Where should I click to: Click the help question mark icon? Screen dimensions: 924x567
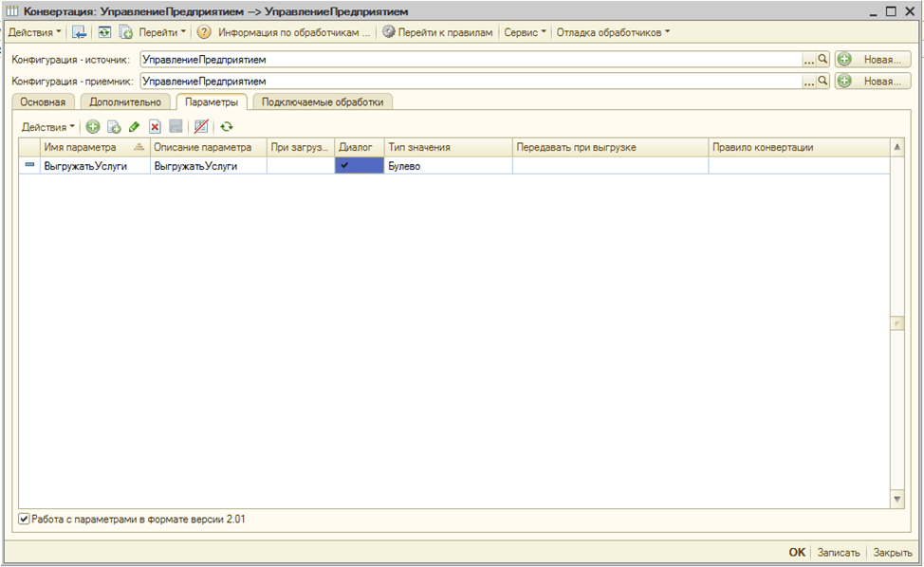204,32
